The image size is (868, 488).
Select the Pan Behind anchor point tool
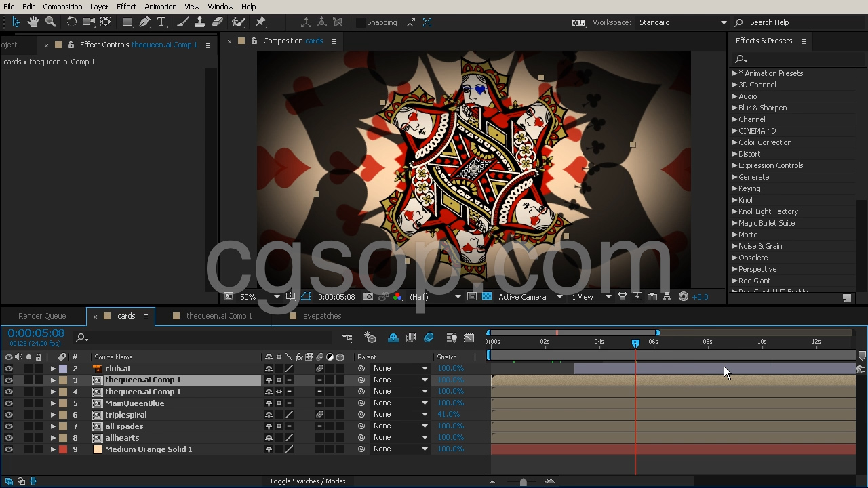pos(106,22)
